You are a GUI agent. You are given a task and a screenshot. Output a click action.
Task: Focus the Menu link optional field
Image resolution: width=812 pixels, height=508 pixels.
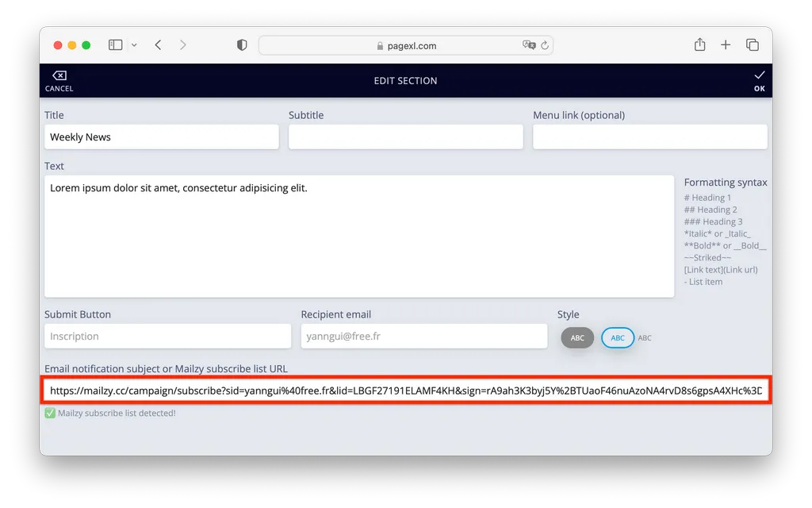click(x=650, y=137)
